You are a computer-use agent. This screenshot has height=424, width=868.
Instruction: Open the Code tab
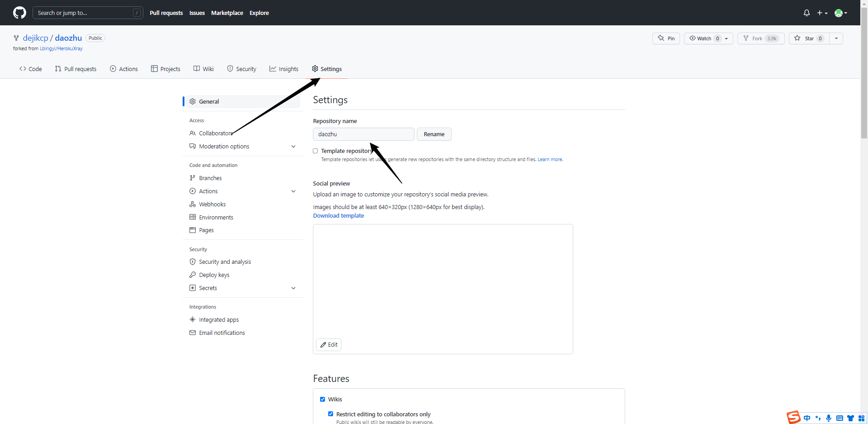tap(31, 69)
